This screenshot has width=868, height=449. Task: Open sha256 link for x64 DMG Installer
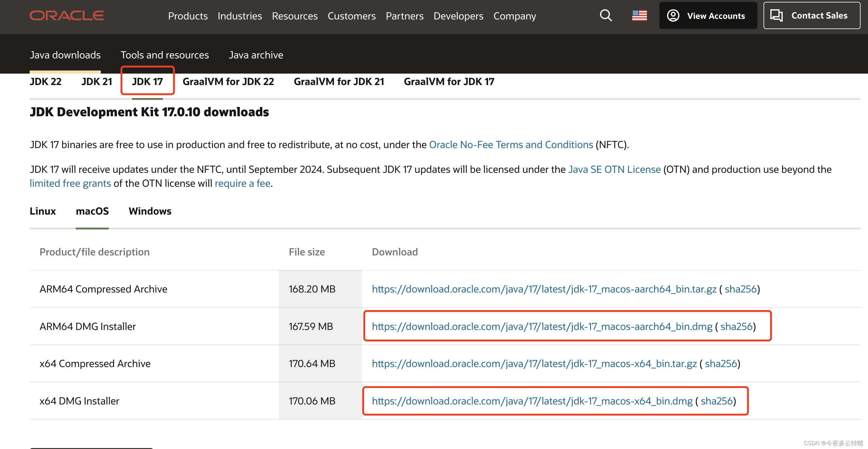click(x=717, y=401)
